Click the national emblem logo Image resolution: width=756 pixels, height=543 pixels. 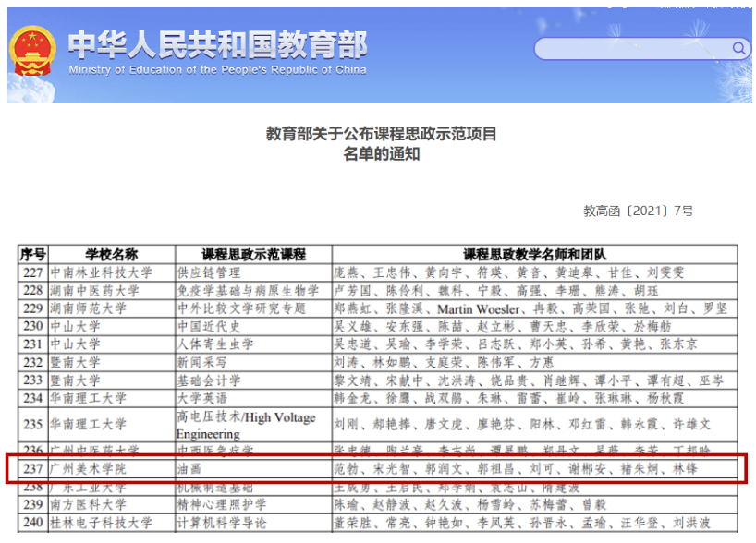click(34, 53)
